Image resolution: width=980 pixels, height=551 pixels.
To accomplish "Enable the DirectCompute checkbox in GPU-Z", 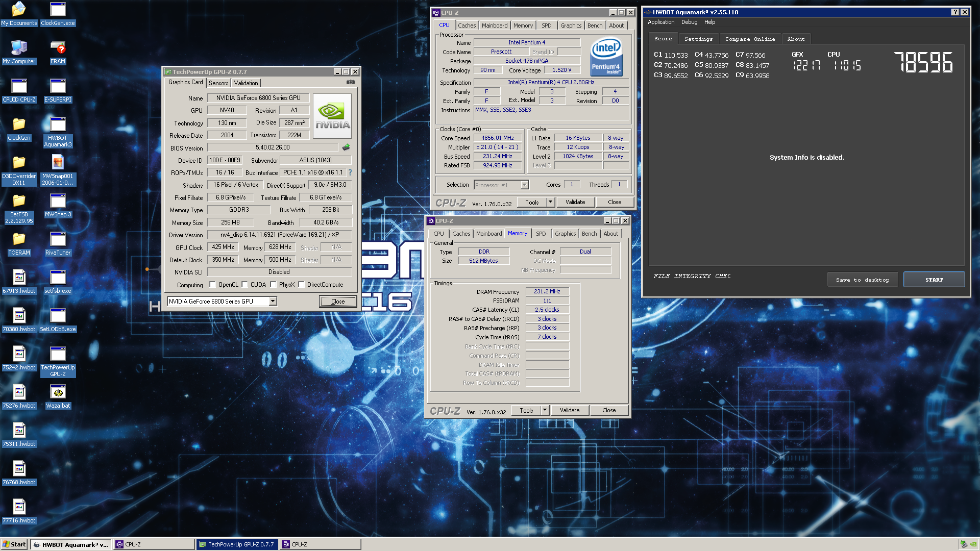I will (301, 285).
